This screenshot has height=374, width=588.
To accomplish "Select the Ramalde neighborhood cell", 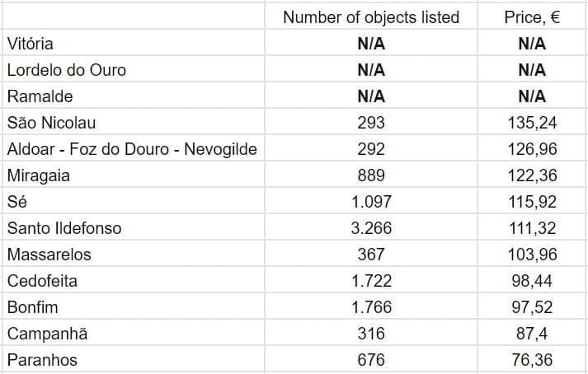I will [40, 96].
